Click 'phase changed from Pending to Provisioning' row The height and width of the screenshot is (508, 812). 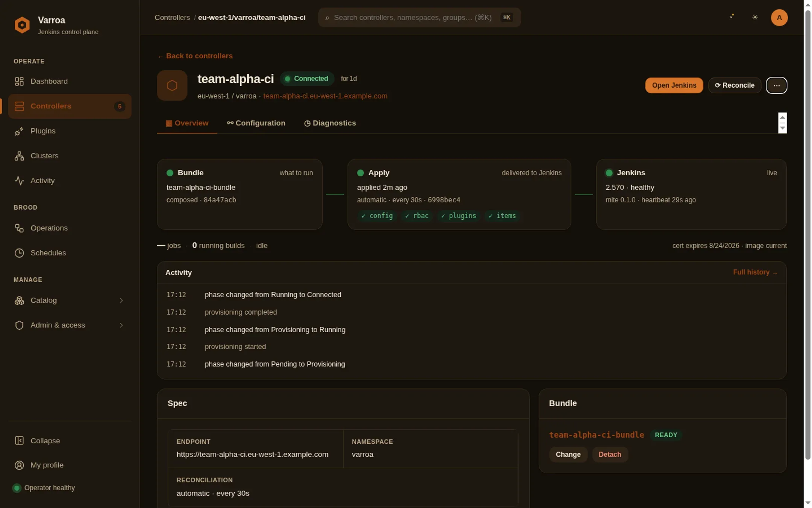tap(471, 364)
